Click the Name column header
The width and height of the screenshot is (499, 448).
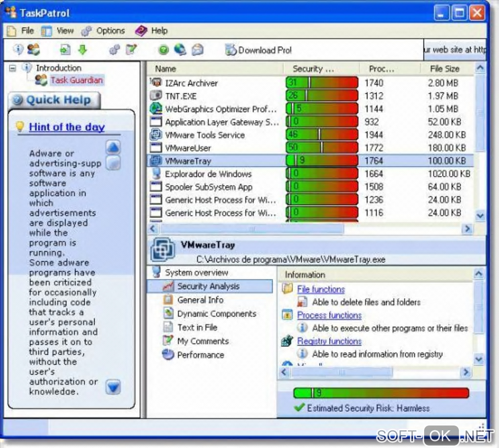(215, 69)
